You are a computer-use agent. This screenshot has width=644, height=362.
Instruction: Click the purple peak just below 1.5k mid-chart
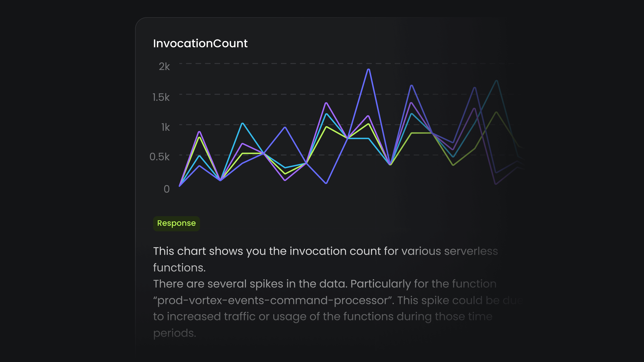[326, 103]
